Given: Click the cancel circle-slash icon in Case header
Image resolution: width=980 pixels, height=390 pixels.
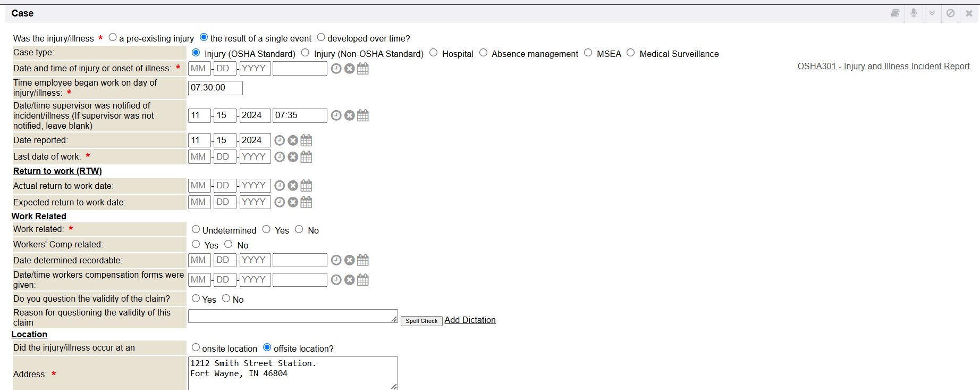Looking at the screenshot, I should click(x=950, y=13).
